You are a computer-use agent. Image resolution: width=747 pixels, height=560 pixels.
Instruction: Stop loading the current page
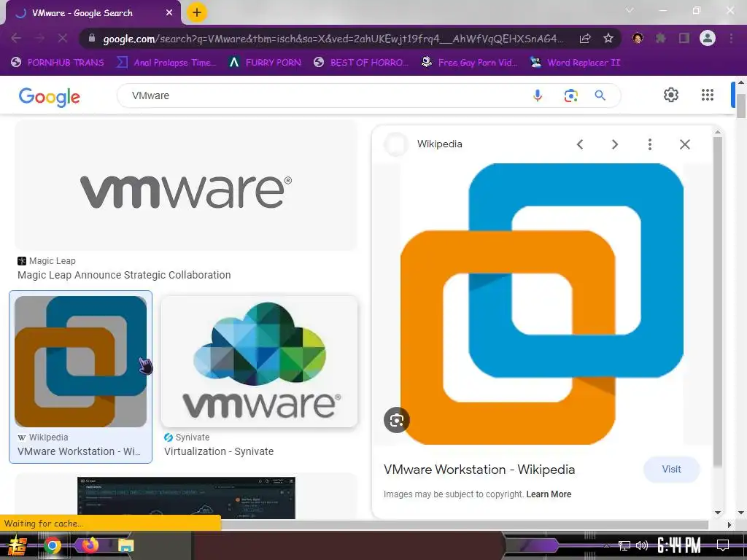pos(63,38)
